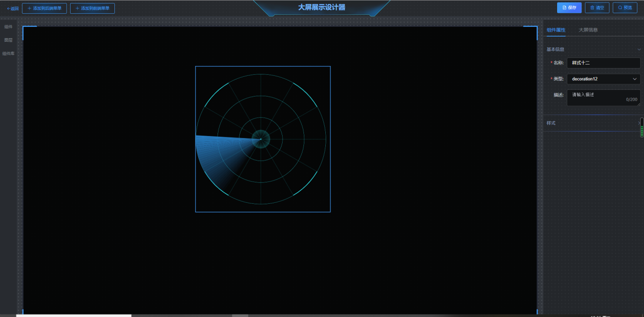Switch to the 组件属性 tab
Image resolution: width=644 pixels, height=317 pixels.
556,30
